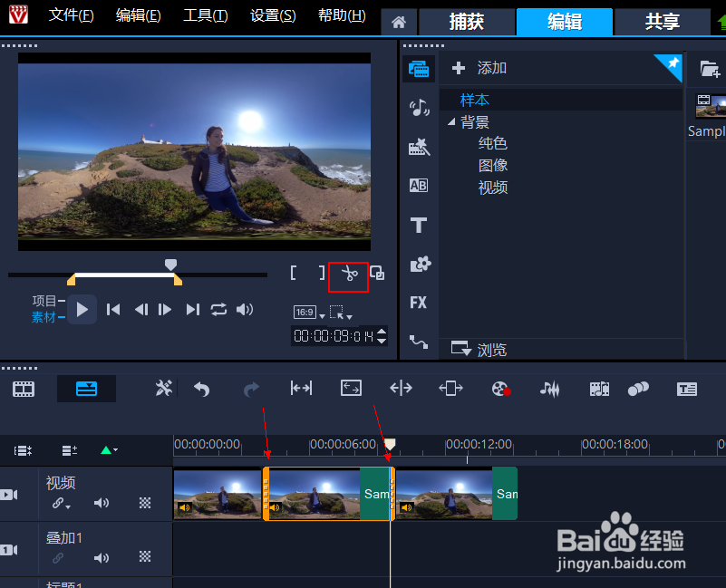Open the instant project template icon
Image resolution: width=726 pixels, height=588 pixels.
[419, 146]
